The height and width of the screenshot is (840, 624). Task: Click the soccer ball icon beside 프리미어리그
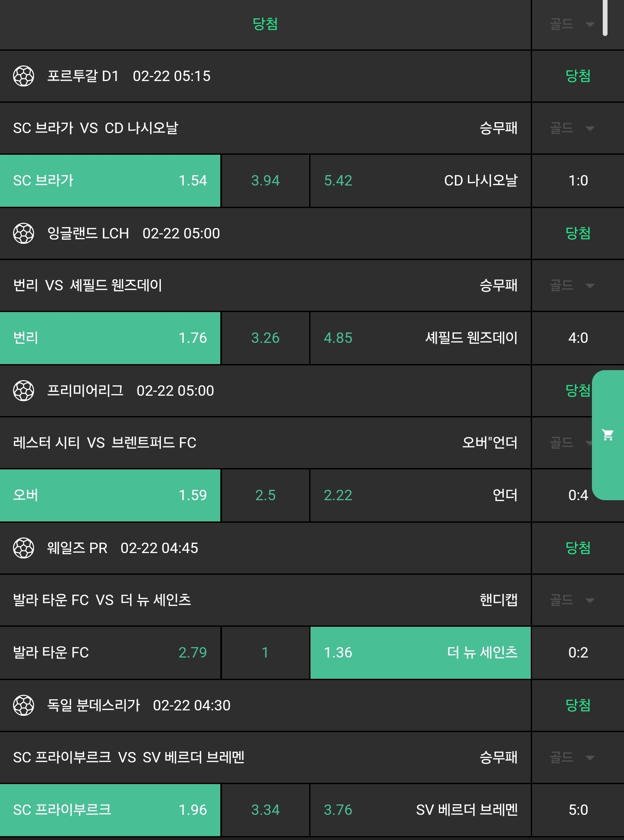click(23, 391)
